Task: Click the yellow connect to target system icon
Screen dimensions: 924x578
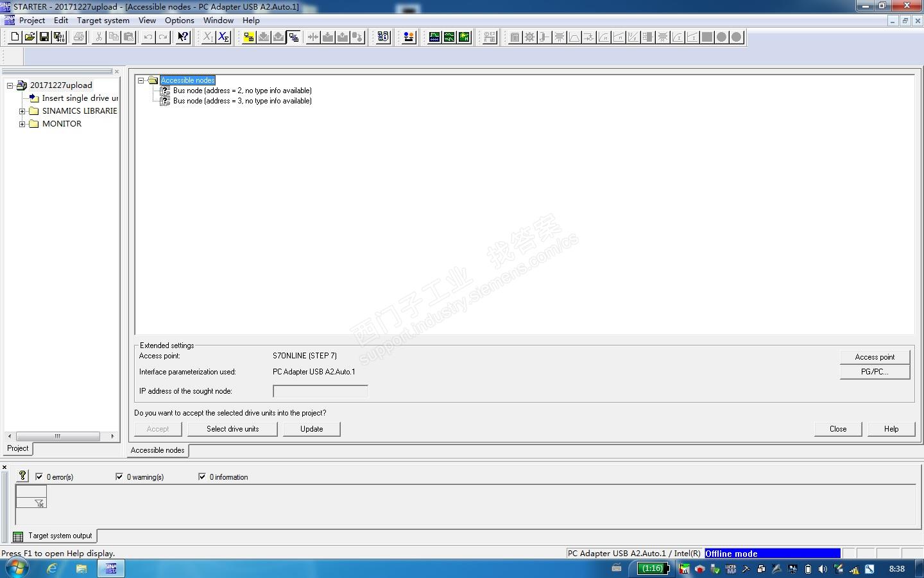Action: click(248, 37)
